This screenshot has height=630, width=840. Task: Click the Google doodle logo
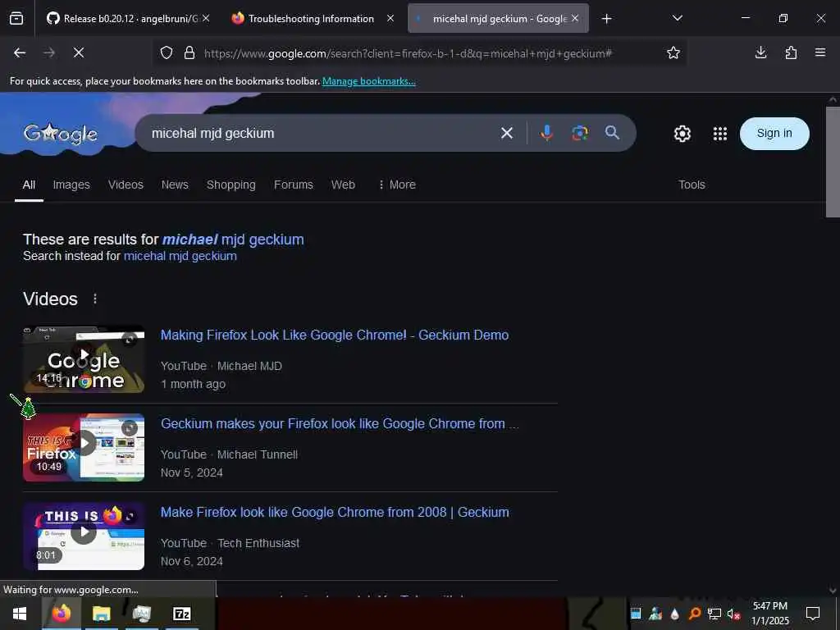pyautogui.click(x=61, y=134)
